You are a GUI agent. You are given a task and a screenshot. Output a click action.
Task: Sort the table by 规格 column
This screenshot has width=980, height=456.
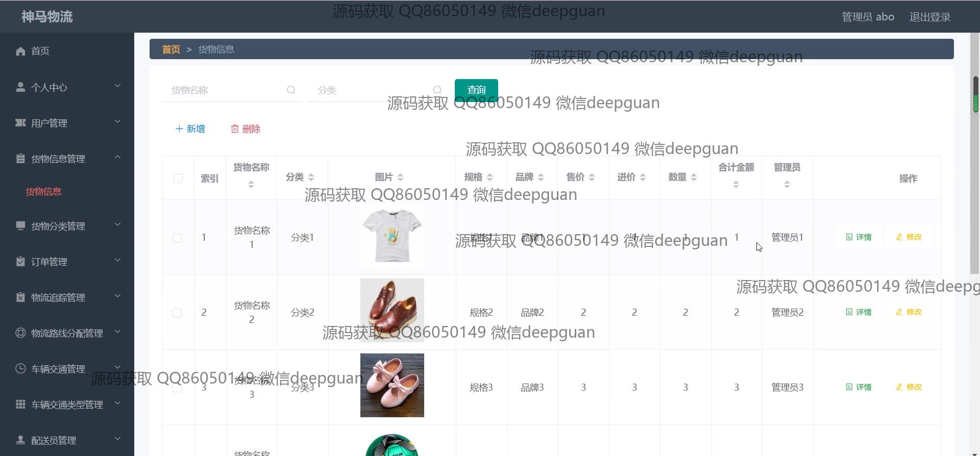click(x=489, y=177)
